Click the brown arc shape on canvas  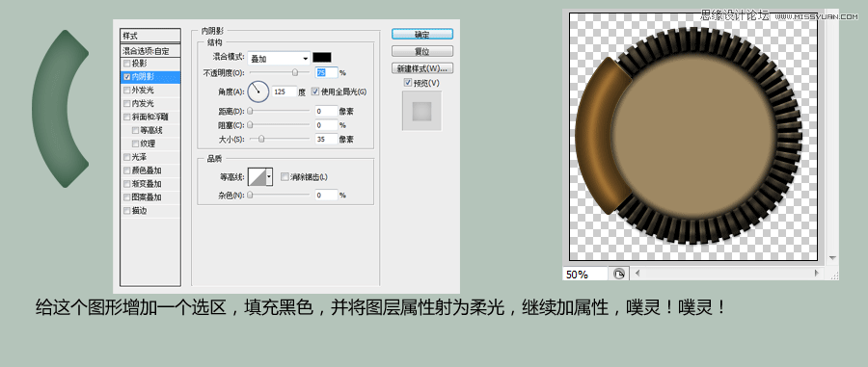pos(593,136)
